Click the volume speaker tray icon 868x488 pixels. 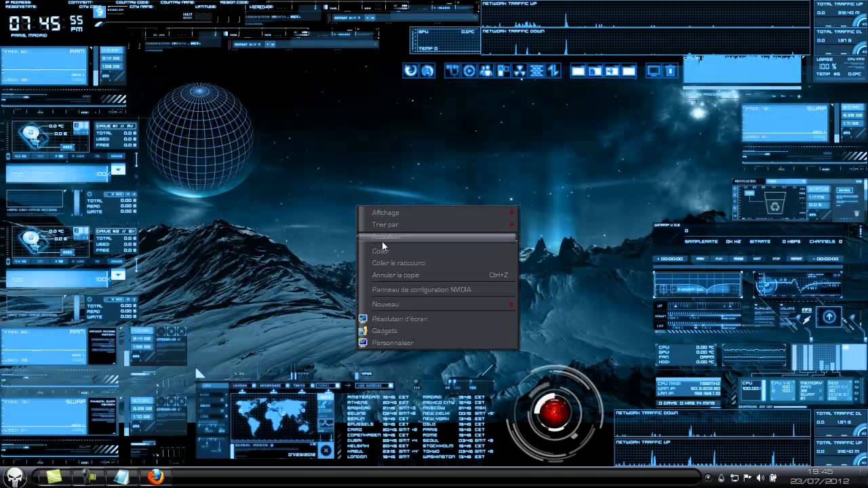pyautogui.click(x=760, y=477)
